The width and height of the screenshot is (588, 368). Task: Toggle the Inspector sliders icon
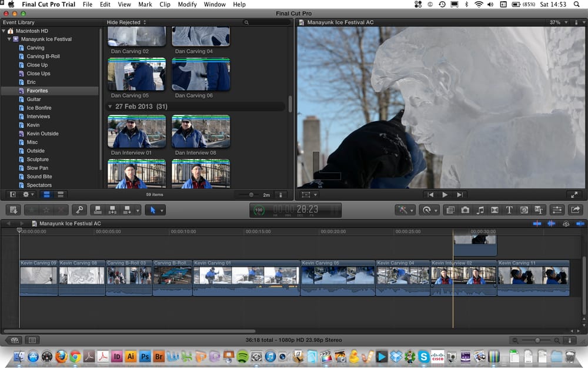557,210
